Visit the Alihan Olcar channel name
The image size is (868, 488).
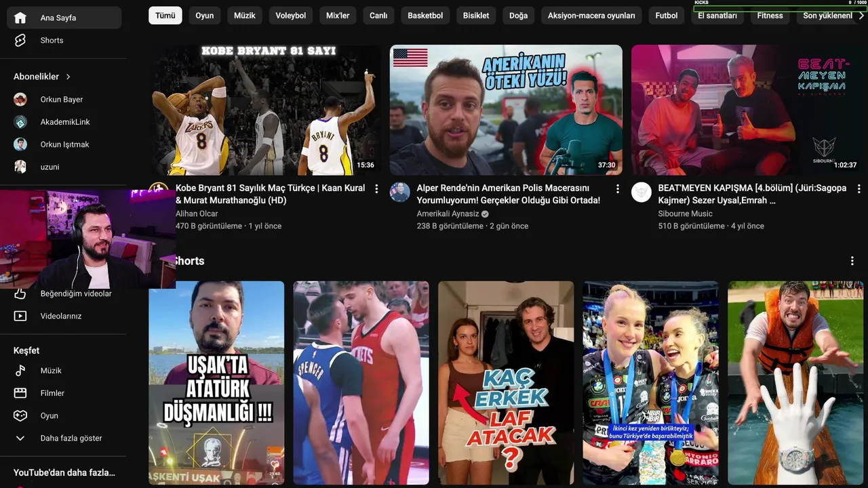197,213
